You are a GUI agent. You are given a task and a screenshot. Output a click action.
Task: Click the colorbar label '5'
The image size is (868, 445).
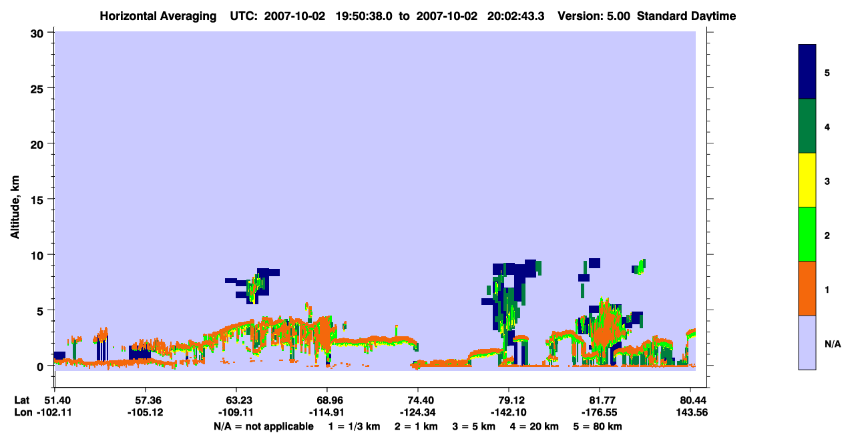point(827,72)
